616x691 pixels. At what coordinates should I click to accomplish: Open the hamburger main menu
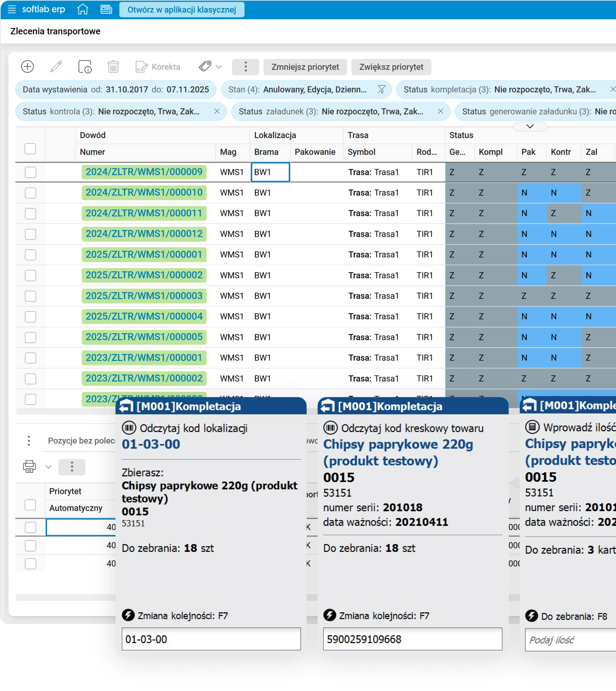tap(12, 9)
